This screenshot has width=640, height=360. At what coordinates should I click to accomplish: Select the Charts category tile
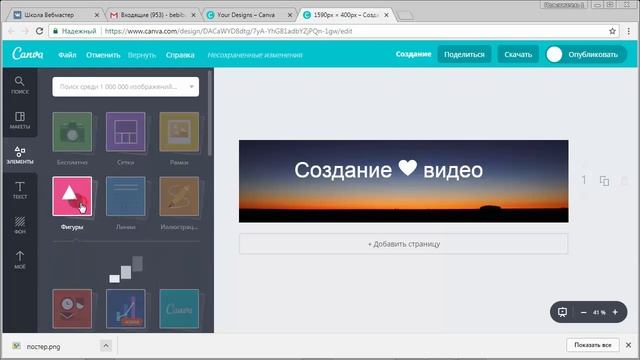(x=126, y=309)
